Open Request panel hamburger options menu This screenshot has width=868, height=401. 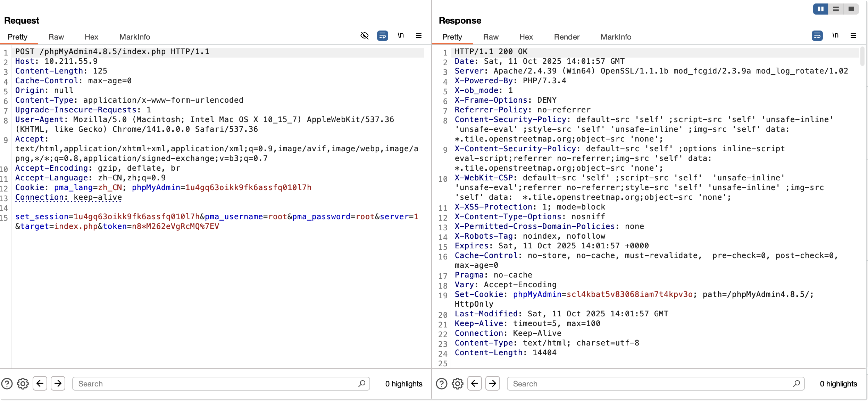pos(419,36)
